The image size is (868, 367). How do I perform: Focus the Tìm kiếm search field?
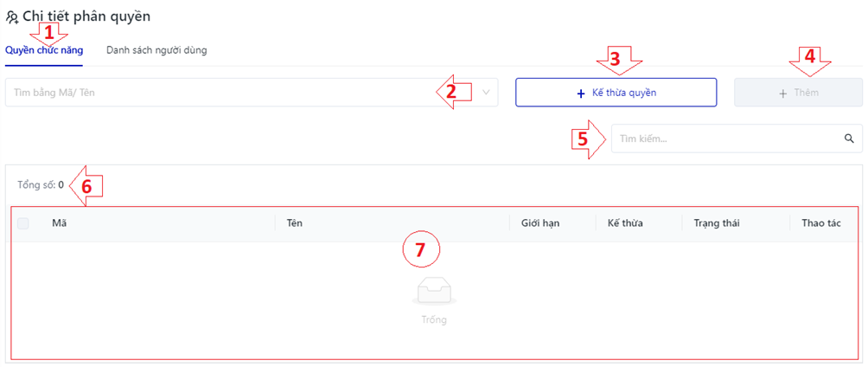726,138
